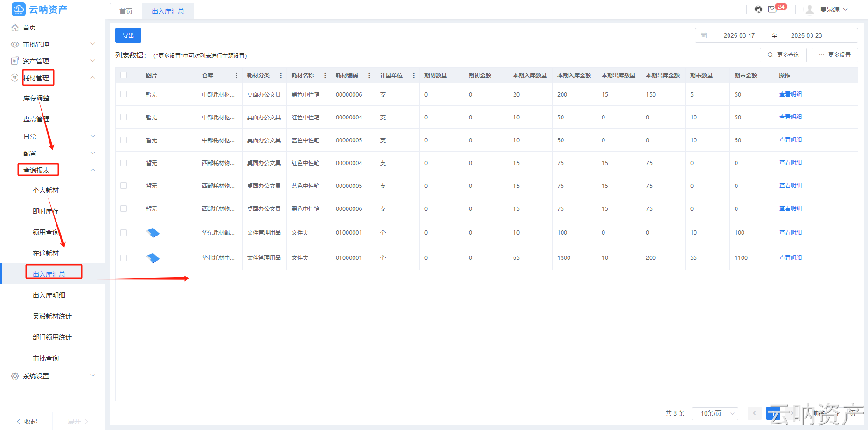Open 审批查询 in the sidebar

click(46, 358)
